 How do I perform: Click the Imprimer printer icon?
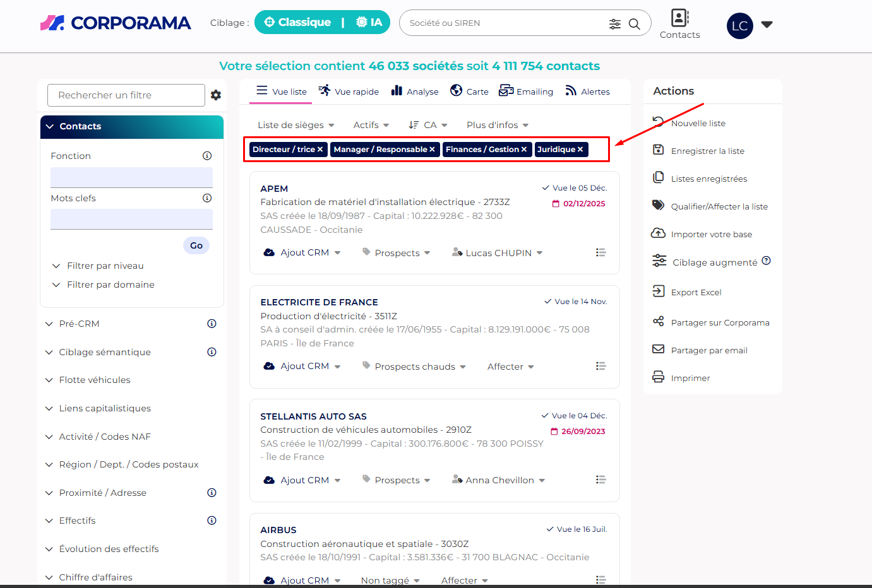click(658, 377)
